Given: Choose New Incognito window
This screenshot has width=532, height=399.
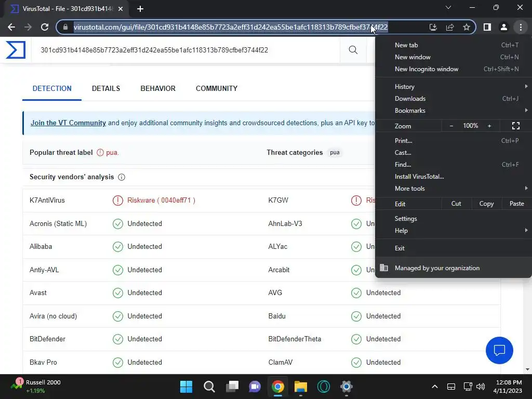Looking at the screenshot, I should pos(453,69).
